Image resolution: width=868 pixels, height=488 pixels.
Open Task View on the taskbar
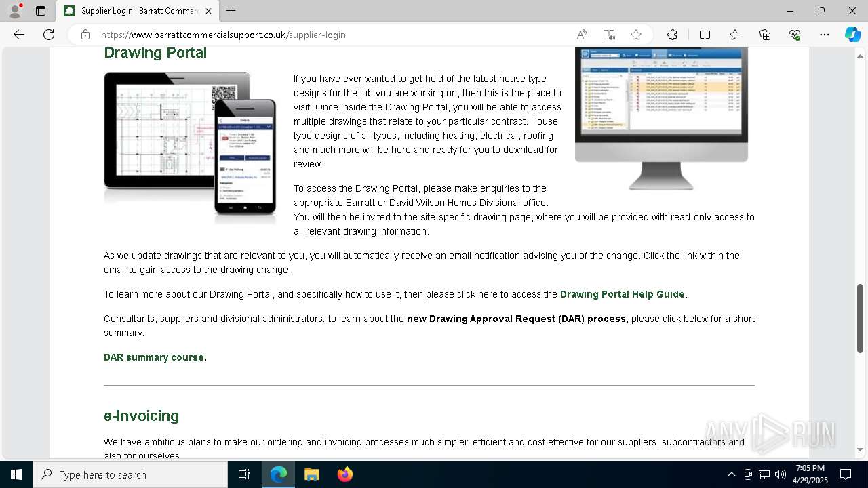pos(244,474)
